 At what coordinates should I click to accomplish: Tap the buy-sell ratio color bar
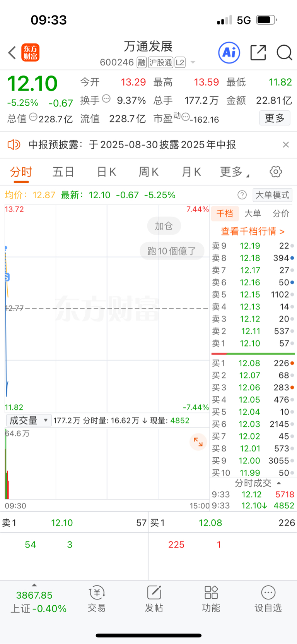253,354
